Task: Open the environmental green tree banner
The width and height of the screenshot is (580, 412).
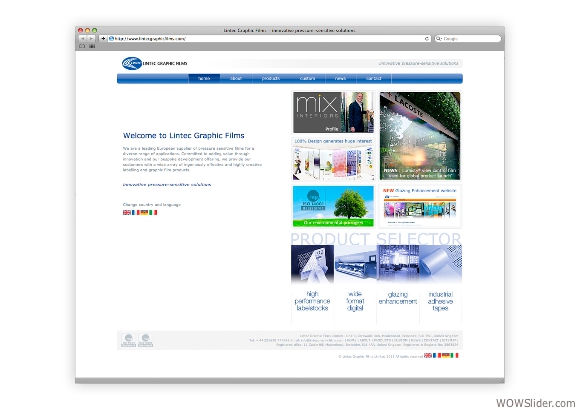Action: pyautogui.click(x=333, y=206)
